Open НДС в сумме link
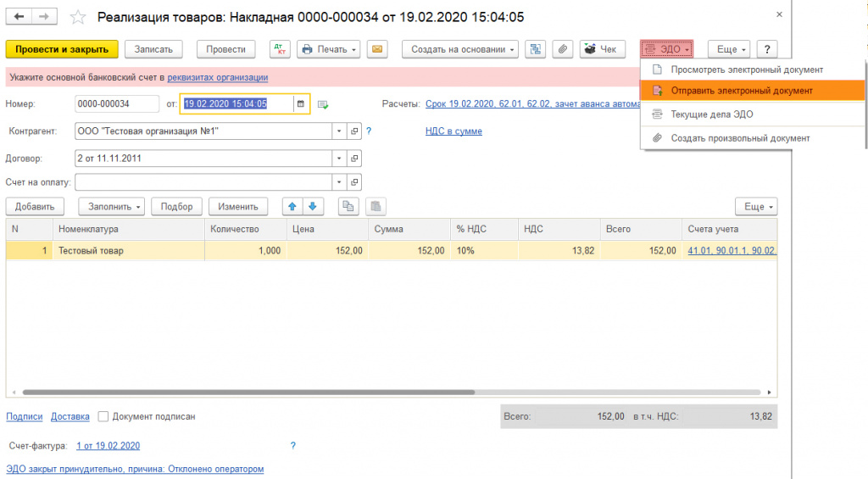The image size is (868, 479). tap(453, 131)
